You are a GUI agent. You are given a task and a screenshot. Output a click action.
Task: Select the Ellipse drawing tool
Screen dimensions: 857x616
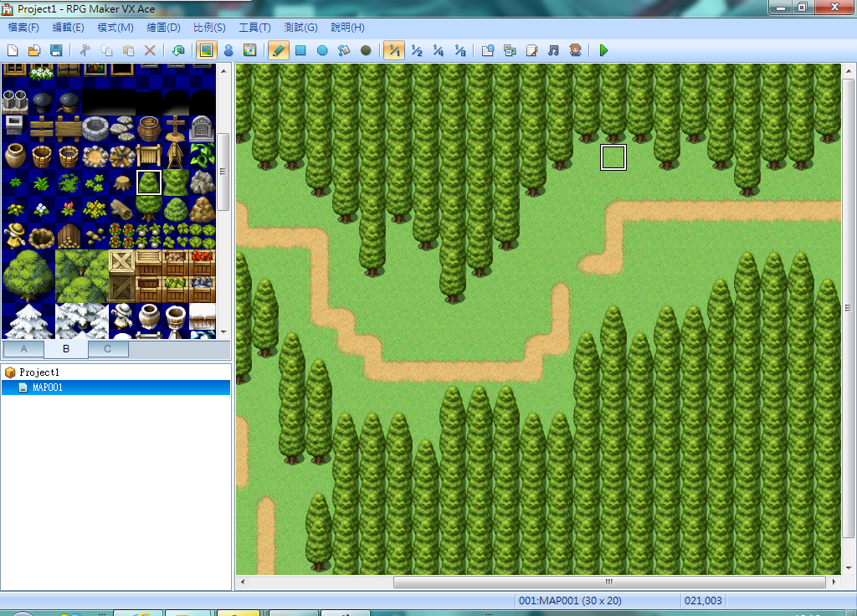coord(322,51)
